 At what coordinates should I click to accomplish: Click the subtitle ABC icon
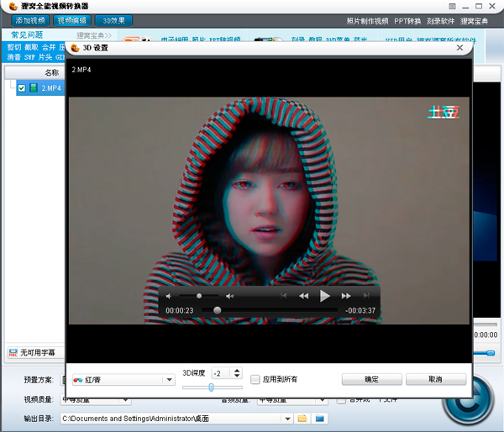pyautogui.click(x=13, y=352)
